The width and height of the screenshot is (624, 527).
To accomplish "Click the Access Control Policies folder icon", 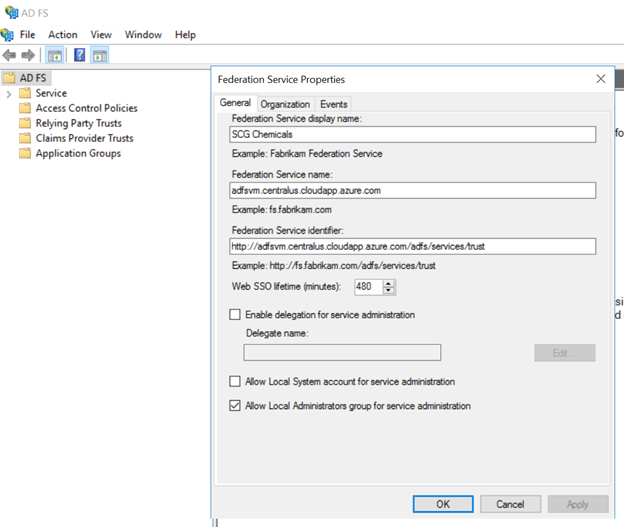I will pos(25,108).
